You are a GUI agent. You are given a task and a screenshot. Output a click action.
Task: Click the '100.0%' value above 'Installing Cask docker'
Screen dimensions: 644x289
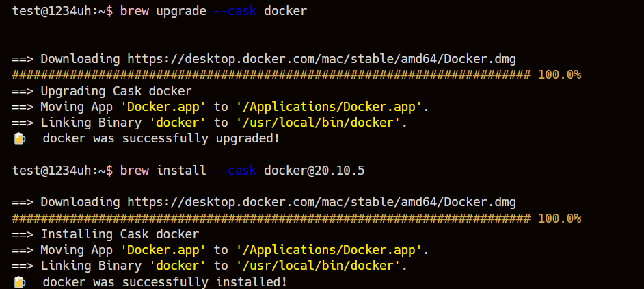560,218
